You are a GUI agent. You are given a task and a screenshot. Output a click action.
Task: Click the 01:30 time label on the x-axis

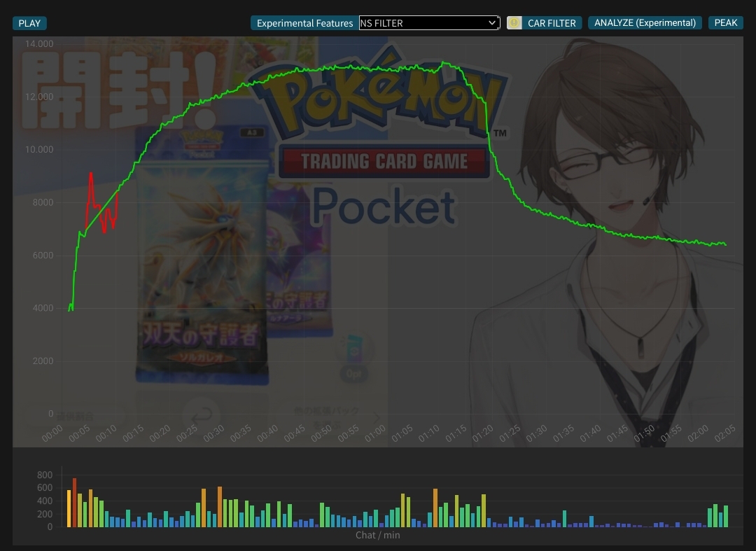536,433
